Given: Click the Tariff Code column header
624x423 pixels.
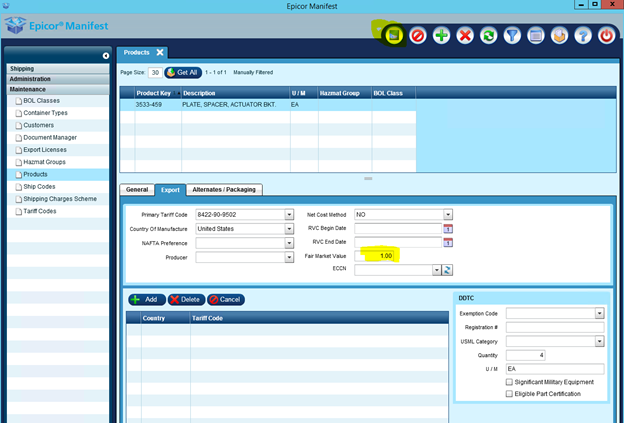Looking at the screenshot, I should click(320, 318).
